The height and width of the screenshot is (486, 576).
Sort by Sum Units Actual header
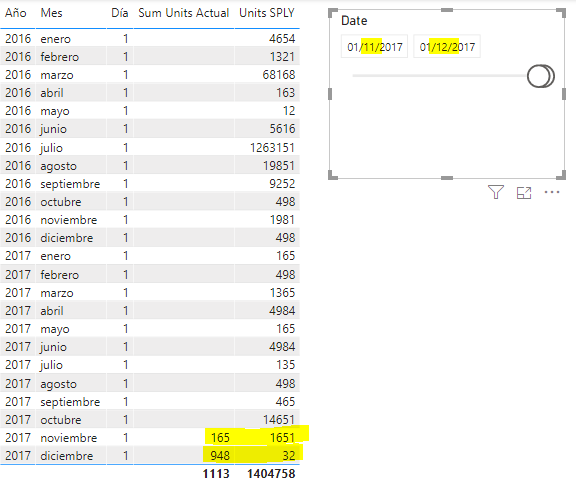point(183,13)
